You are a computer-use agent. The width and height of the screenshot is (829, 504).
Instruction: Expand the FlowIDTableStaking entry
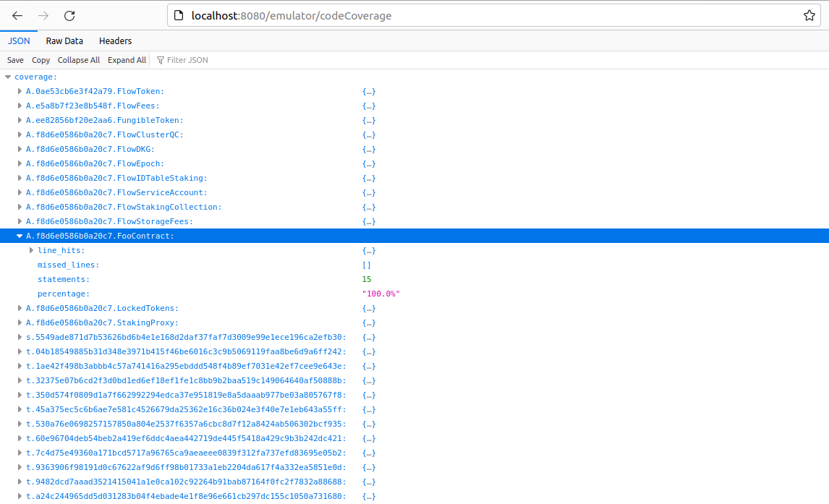point(20,178)
